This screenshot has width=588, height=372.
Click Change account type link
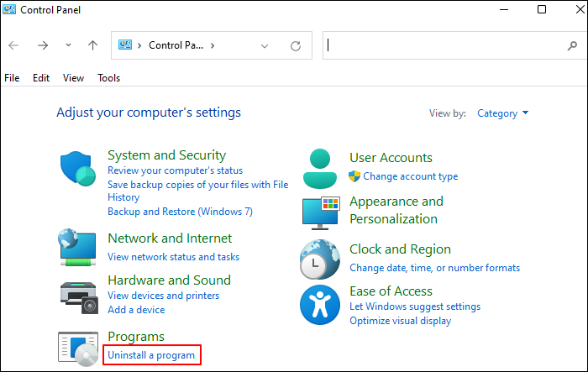point(410,176)
